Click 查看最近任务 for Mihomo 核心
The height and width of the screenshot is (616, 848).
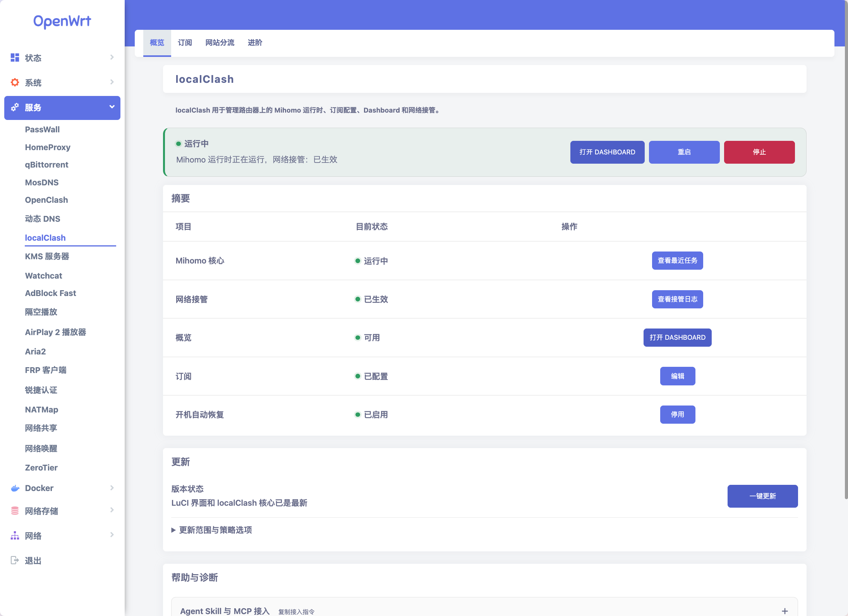[677, 260]
